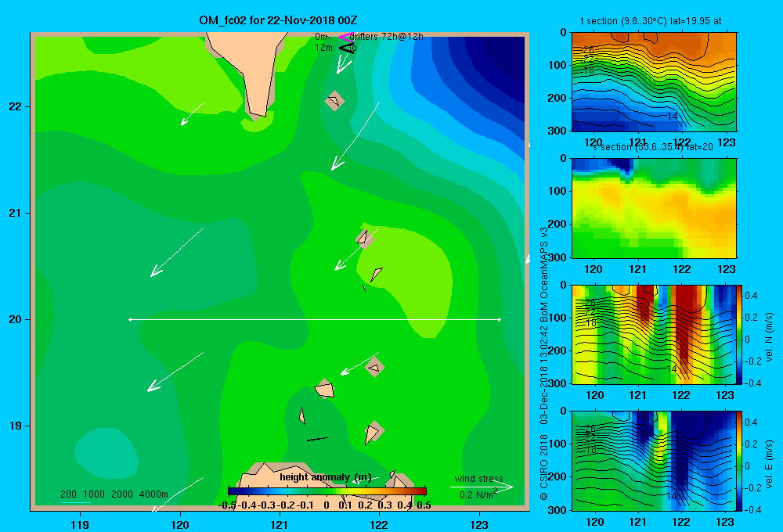Click the 'wind stress' legend label
The height and width of the screenshot is (532, 783).
[x=479, y=479]
